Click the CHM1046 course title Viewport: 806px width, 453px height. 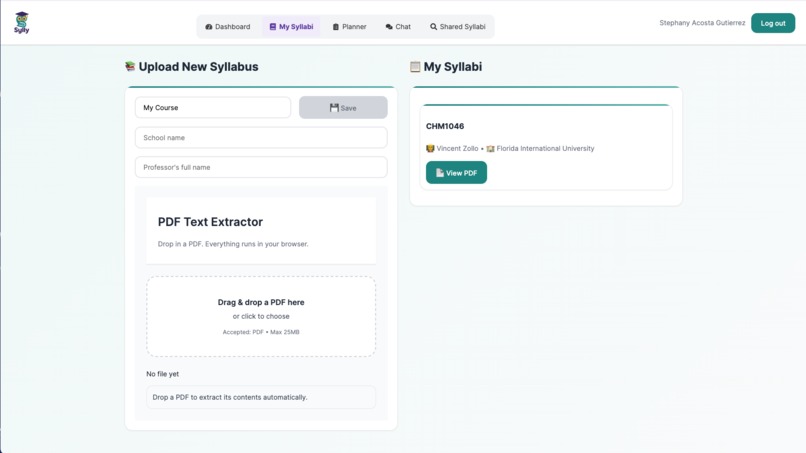445,126
